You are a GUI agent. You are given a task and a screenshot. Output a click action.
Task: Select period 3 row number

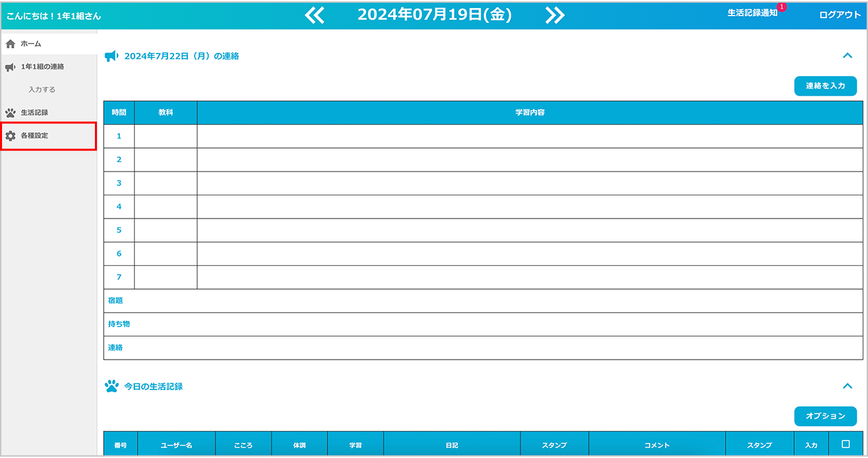[x=119, y=183]
